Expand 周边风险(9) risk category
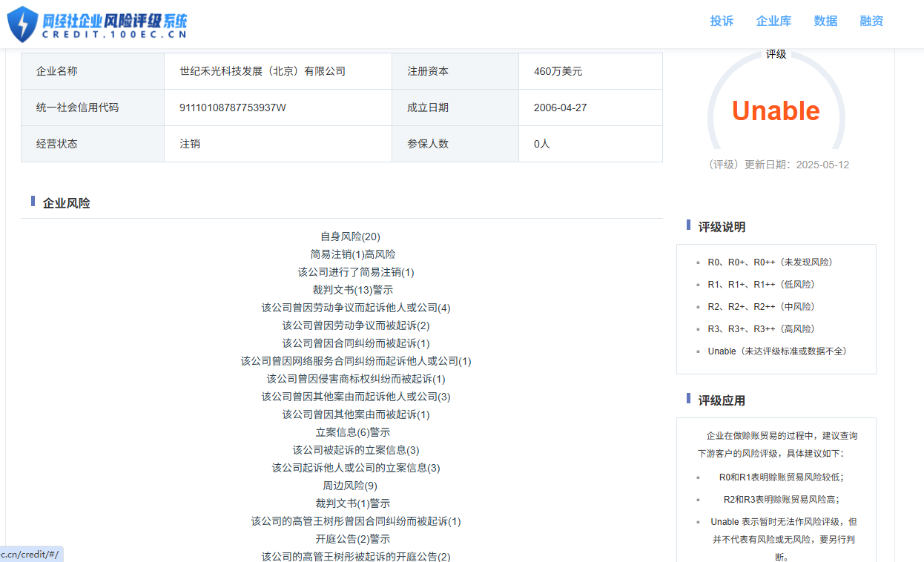924x562 pixels. pos(350,486)
